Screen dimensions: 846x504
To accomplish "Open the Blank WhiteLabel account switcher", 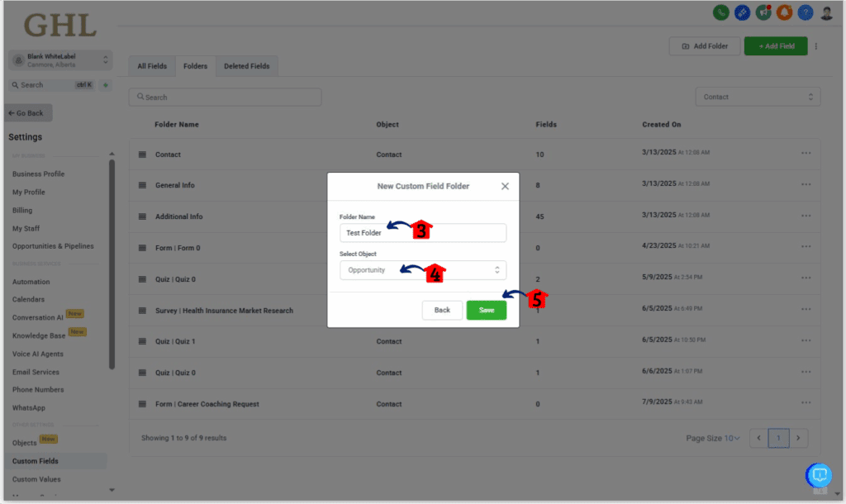I will coord(60,60).
